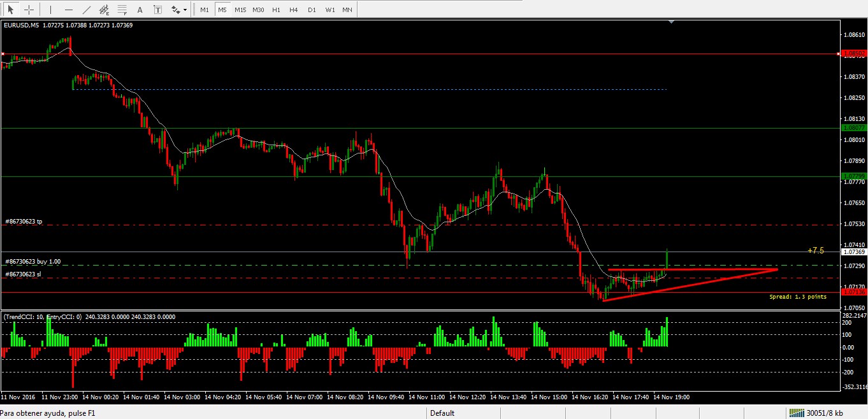This screenshot has width=868, height=419.
Task: Select the #86730623 buy 1.00 order label
Action: (x=33, y=261)
